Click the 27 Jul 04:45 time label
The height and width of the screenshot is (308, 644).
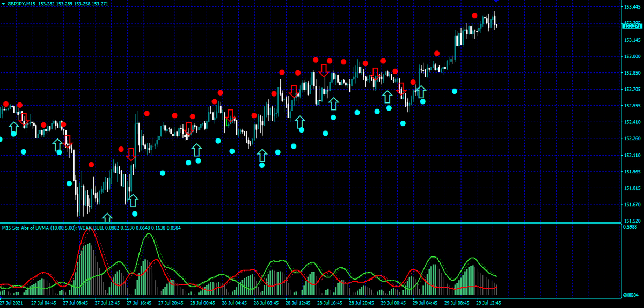[x=45, y=303]
